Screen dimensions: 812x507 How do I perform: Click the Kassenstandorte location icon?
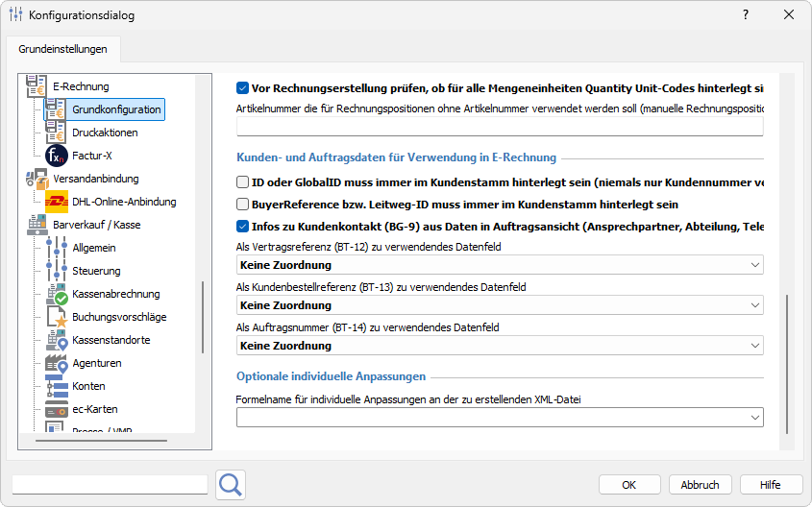pyautogui.click(x=57, y=340)
